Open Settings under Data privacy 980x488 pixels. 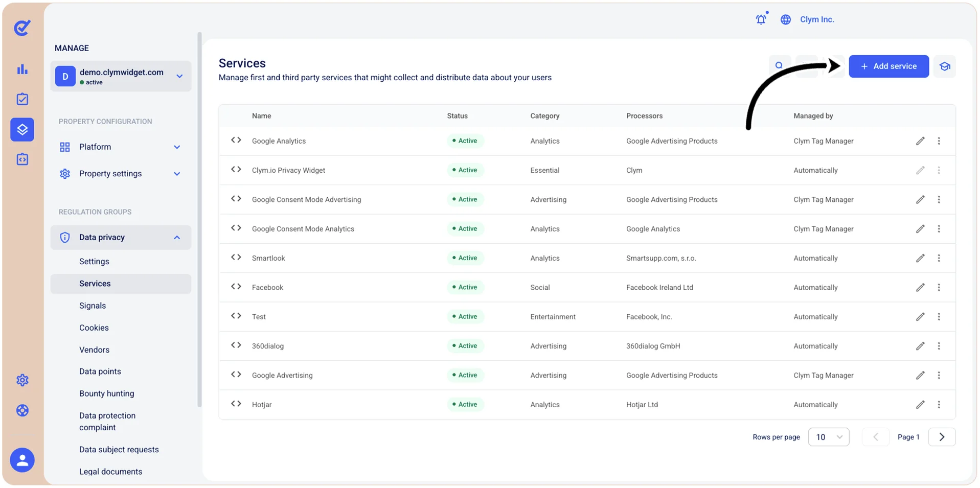click(94, 262)
